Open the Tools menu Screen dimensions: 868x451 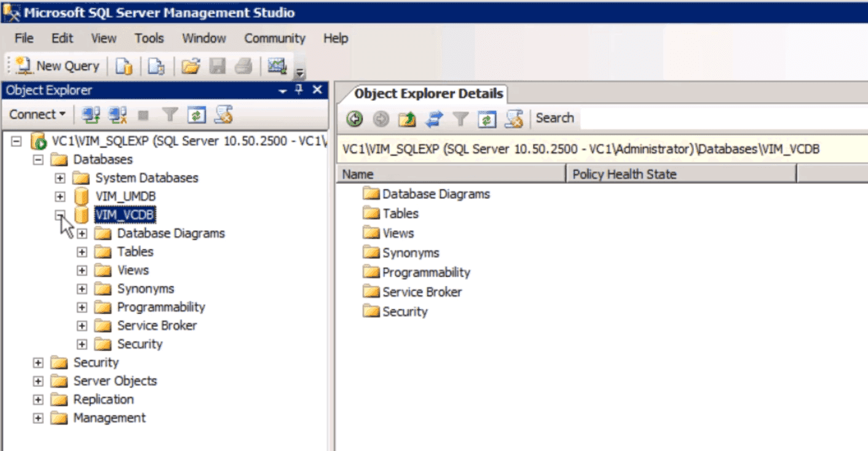coord(149,38)
